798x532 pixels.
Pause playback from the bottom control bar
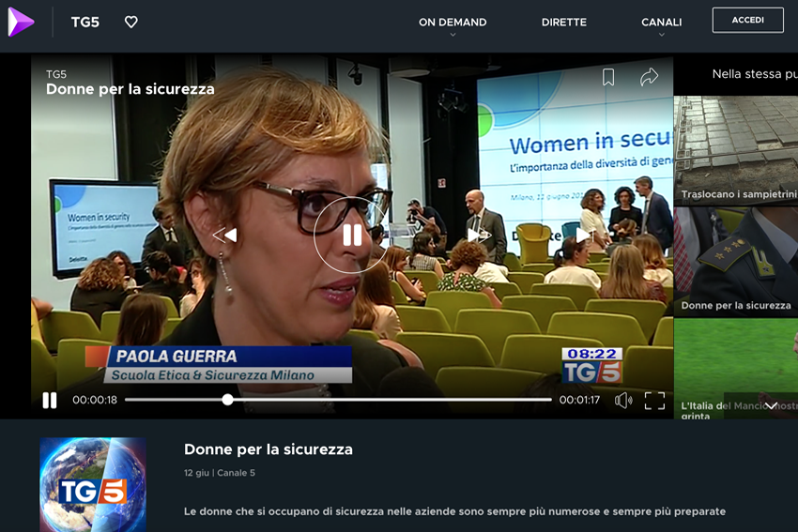(x=50, y=401)
